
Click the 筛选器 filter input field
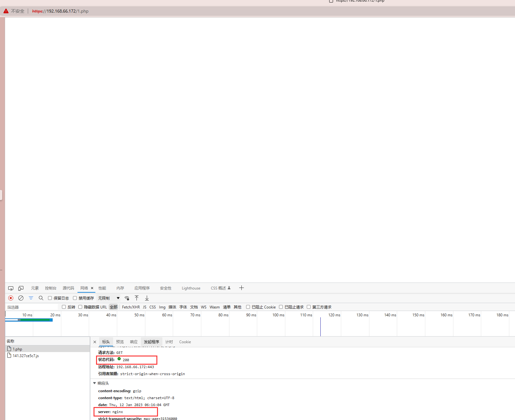tap(32, 307)
